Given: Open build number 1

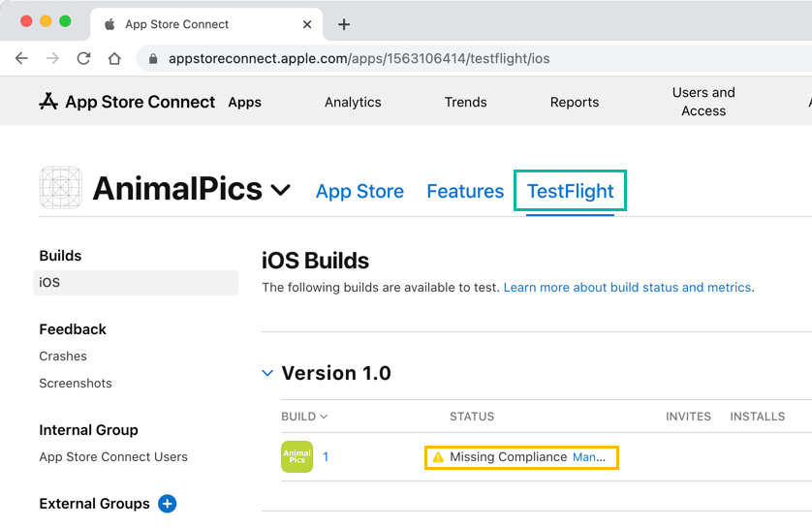Looking at the screenshot, I should point(326,457).
